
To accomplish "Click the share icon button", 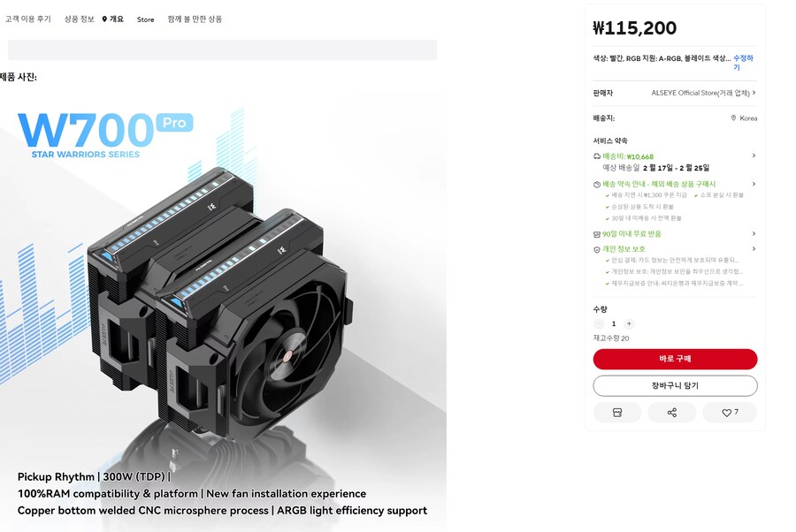I will pos(671,413).
